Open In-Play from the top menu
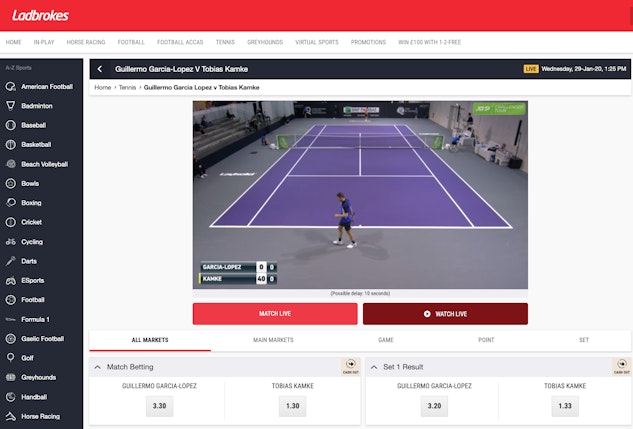Image resolution: width=633 pixels, height=429 pixels. coord(44,42)
